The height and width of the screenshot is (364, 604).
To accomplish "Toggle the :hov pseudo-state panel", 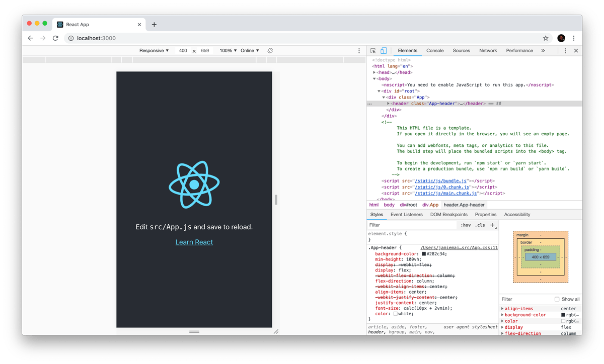I will [466, 225].
